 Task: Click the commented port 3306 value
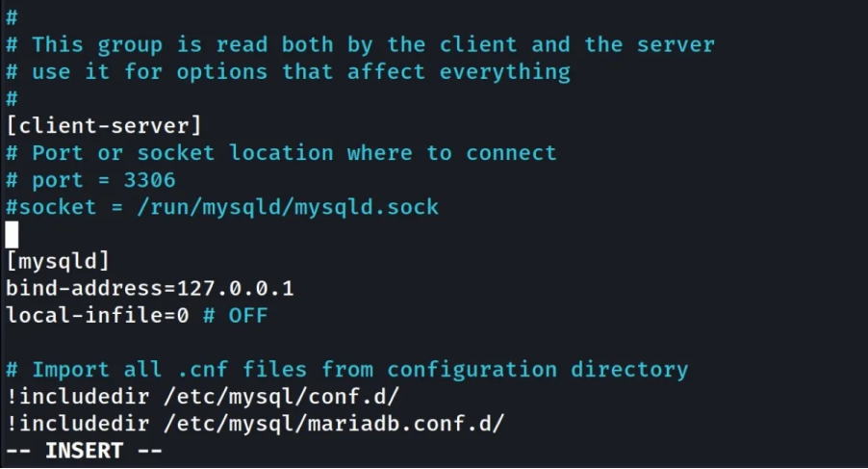coord(149,180)
